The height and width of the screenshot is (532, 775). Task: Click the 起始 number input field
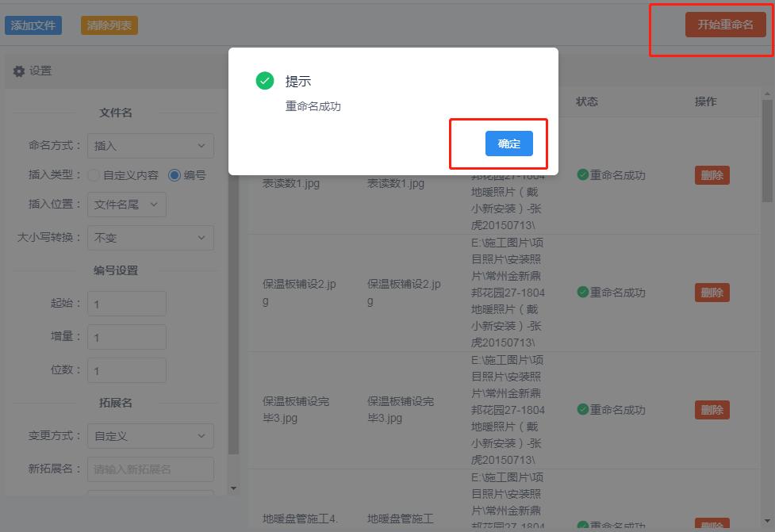(126, 303)
